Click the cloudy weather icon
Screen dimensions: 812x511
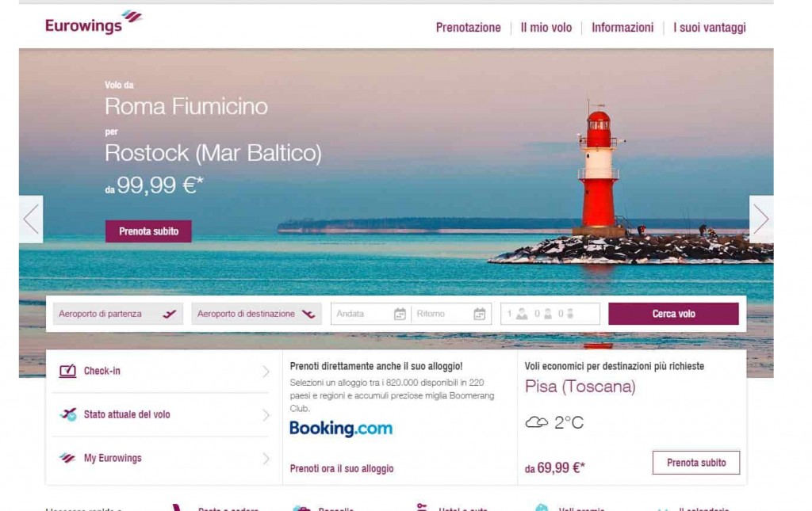tap(537, 422)
